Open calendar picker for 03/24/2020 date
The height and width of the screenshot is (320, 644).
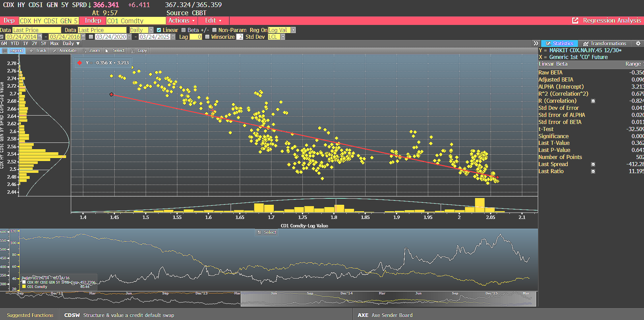(129, 37)
